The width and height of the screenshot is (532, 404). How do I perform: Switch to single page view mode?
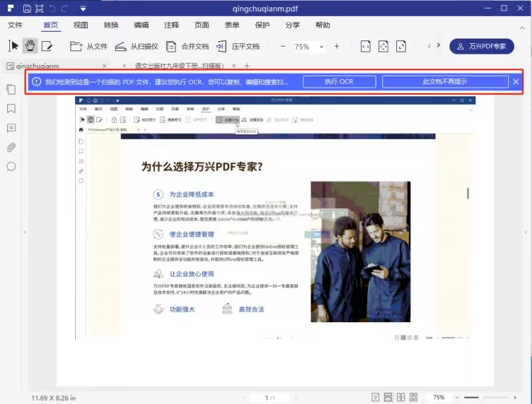click(x=374, y=397)
